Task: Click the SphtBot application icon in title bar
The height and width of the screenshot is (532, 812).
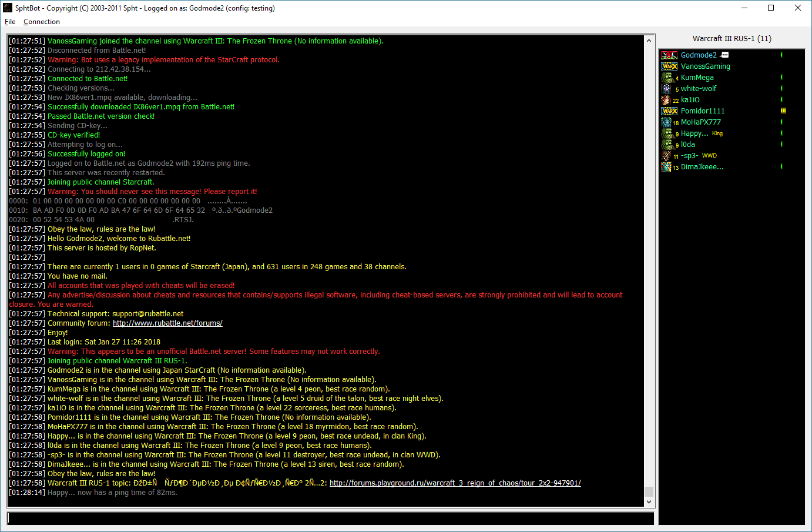Action: (x=8, y=8)
